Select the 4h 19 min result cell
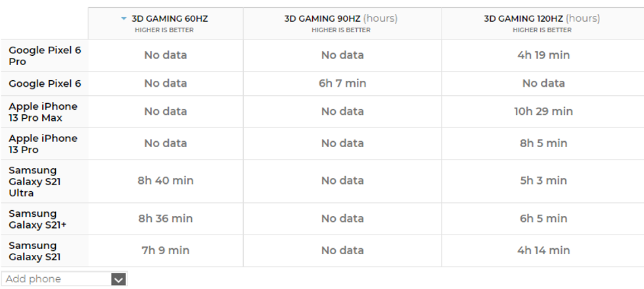This screenshot has width=644, height=289. tap(543, 55)
